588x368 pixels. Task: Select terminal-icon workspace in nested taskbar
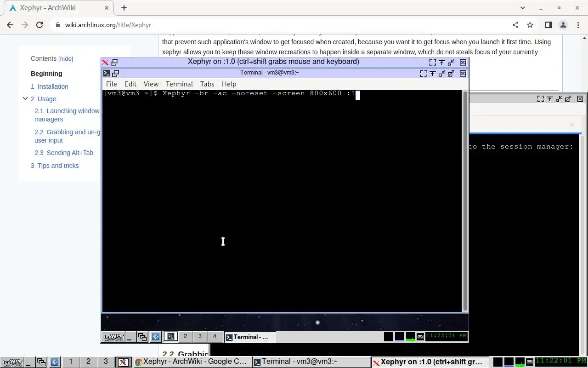pyautogui.click(x=170, y=337)
